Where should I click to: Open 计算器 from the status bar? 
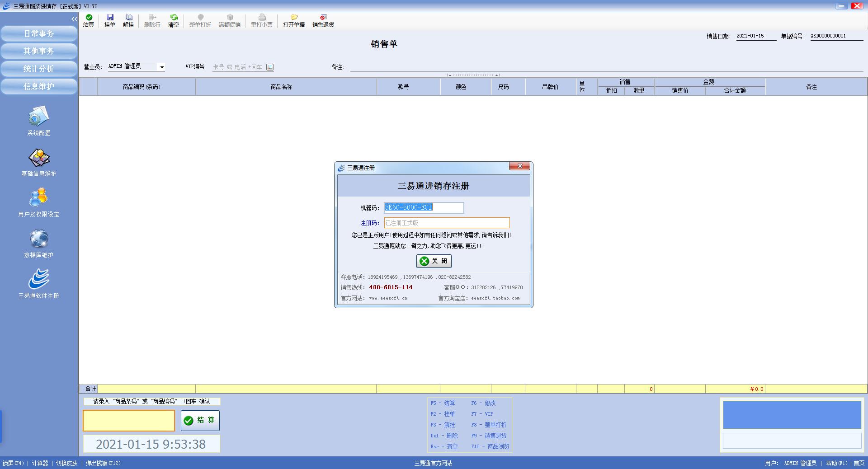click(x=40, y=463)
